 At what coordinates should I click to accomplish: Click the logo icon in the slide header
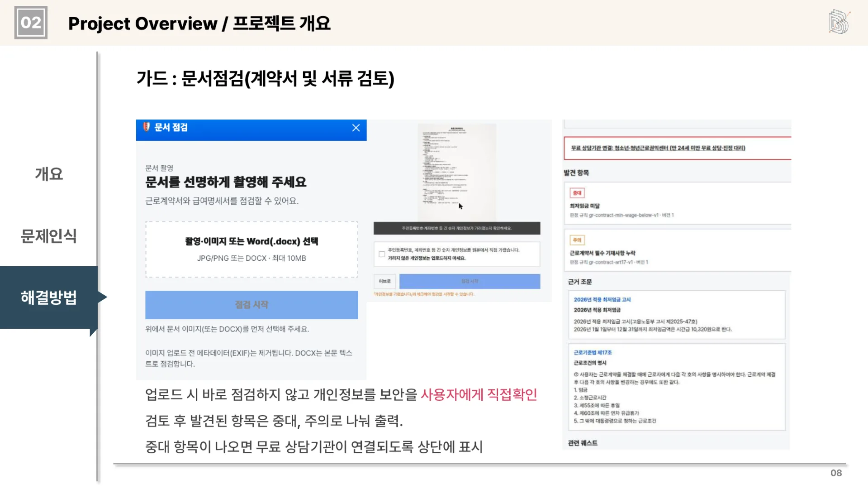coord(839,22)
